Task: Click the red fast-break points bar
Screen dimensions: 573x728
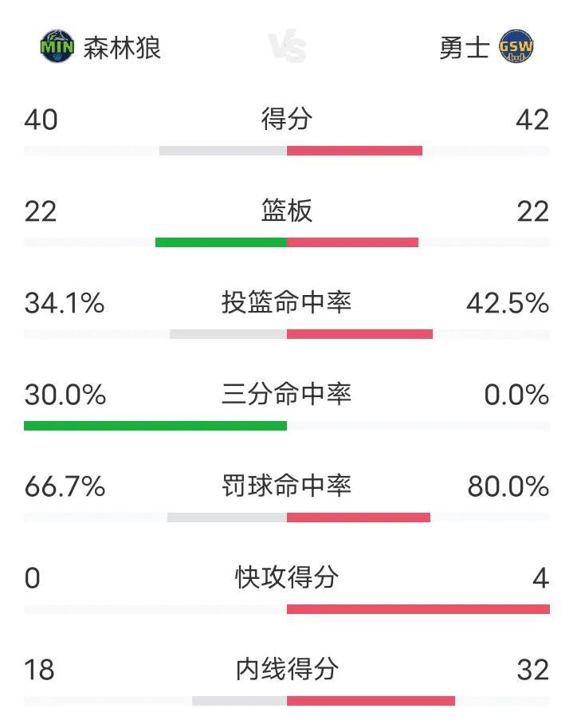Action: click(418, 609)
